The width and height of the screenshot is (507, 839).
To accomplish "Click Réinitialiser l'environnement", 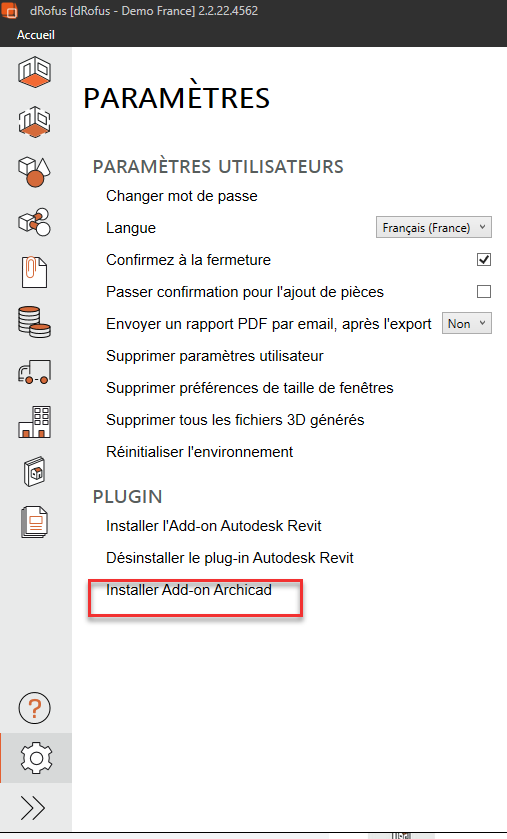I will point(199,452).
